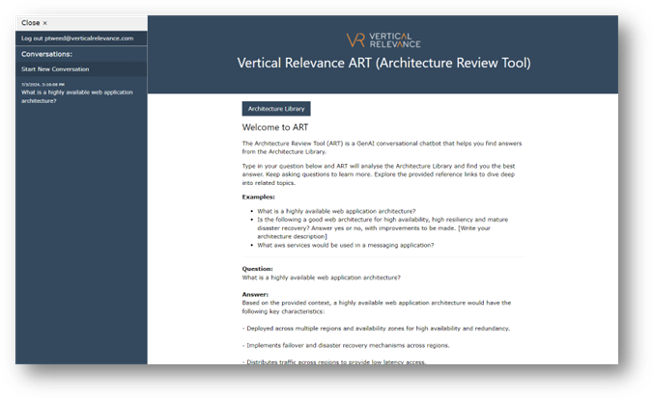Viewport: 654px width, 400px height.
Task: Click the Architecture Library button
Action: 276,108
